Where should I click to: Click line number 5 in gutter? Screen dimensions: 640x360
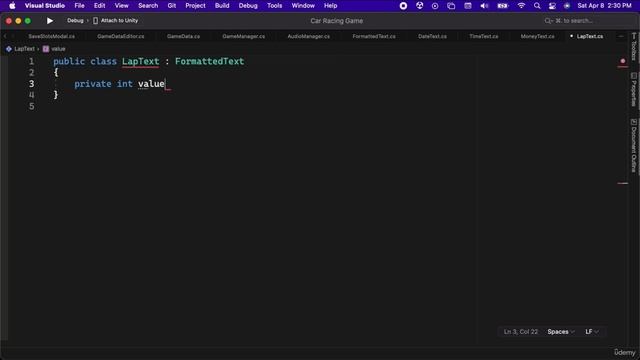pyautogui.click(x=31, y=107)
